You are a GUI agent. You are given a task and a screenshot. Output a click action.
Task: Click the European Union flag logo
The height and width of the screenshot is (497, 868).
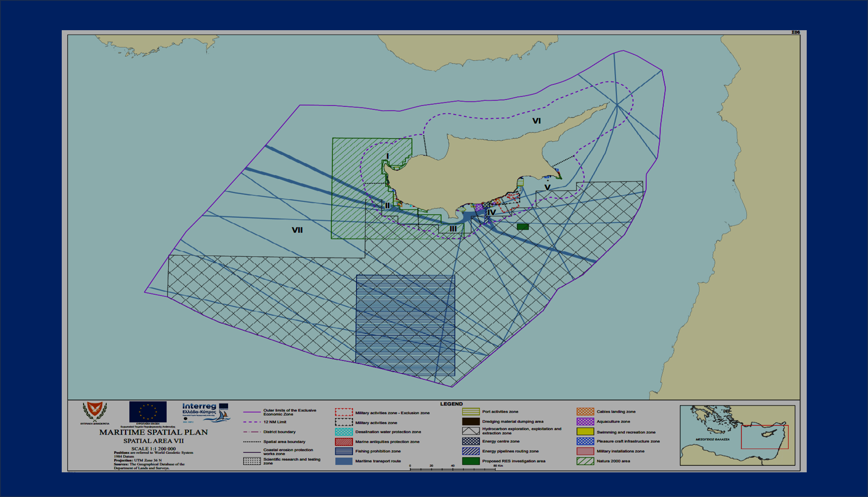[148, 412]
